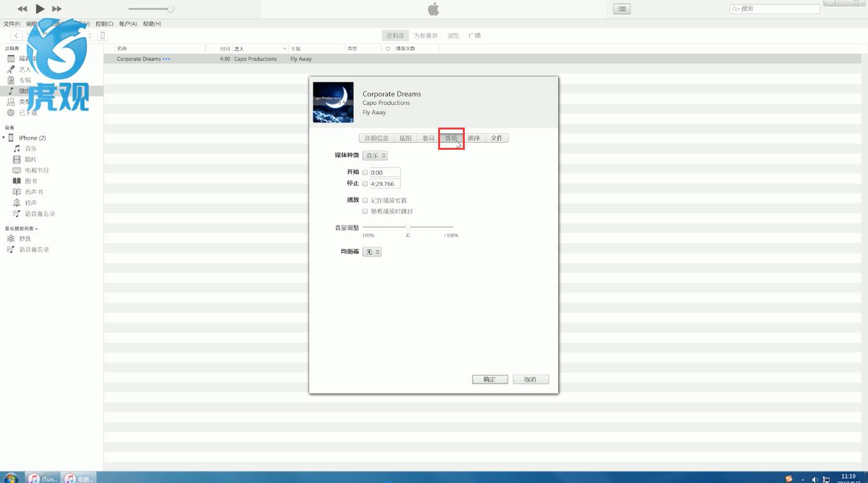Viewport: 868px width, 483px height.
Task: Click the 确定 OK button
Action: click(490, 380)
